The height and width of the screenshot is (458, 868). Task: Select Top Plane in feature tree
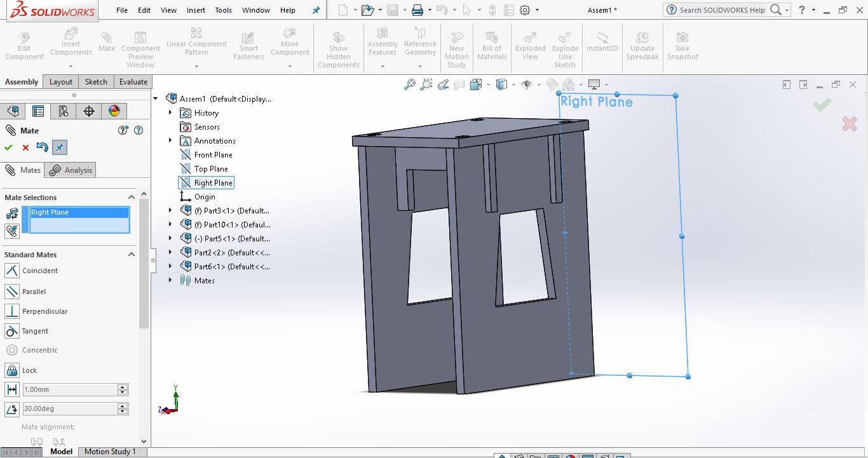(x=211, y=169)
